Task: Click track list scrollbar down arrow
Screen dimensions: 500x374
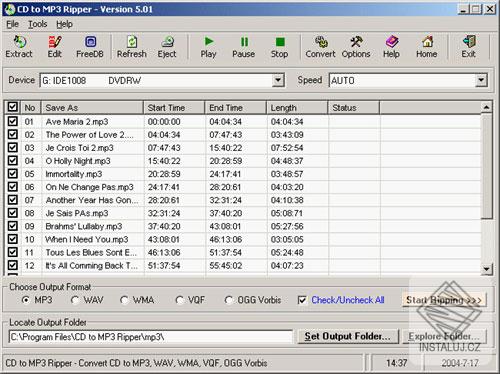Action: tap(486, 269)
